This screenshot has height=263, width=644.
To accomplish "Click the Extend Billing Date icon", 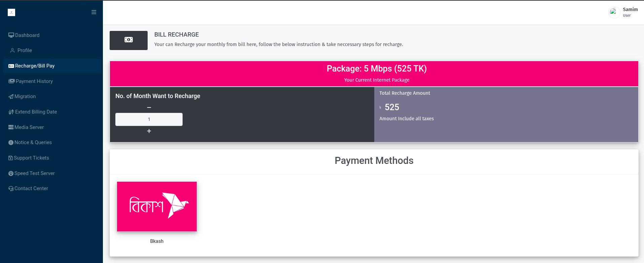I will [11, 112].
